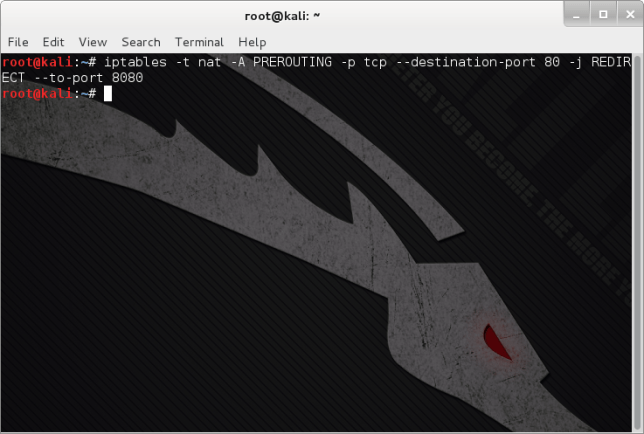Click the root@kali: ~ window title

(x=282, y=16)
